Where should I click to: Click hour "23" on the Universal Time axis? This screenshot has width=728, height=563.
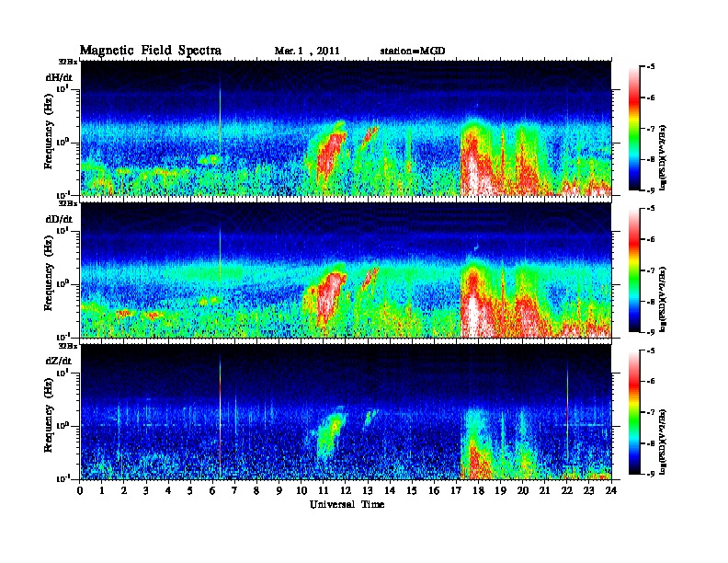589,490
